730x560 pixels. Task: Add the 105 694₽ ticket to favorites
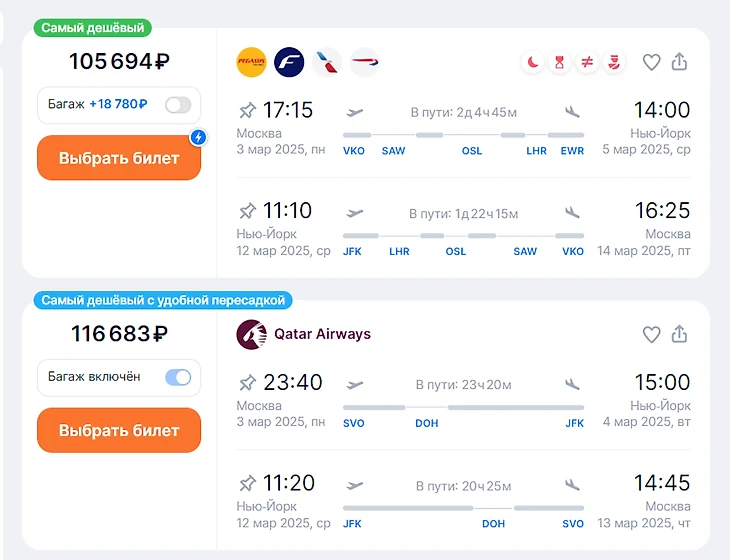click(651, 62)
